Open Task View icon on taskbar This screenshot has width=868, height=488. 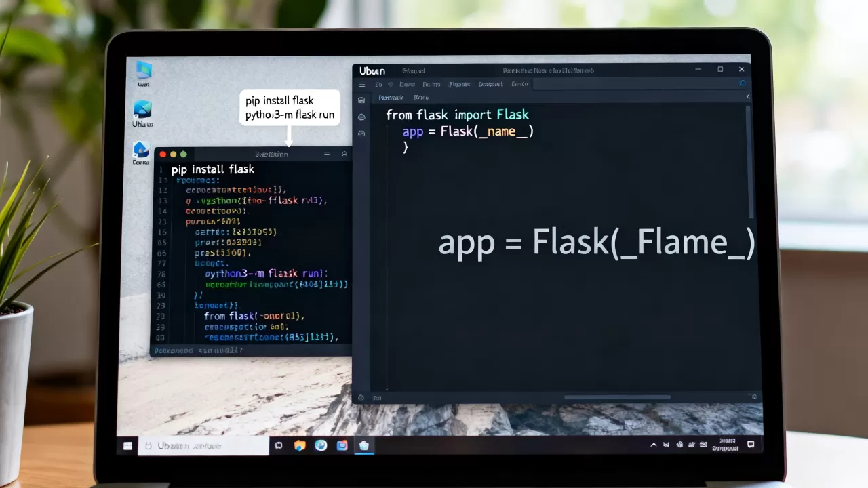click(x=279, y=445)
